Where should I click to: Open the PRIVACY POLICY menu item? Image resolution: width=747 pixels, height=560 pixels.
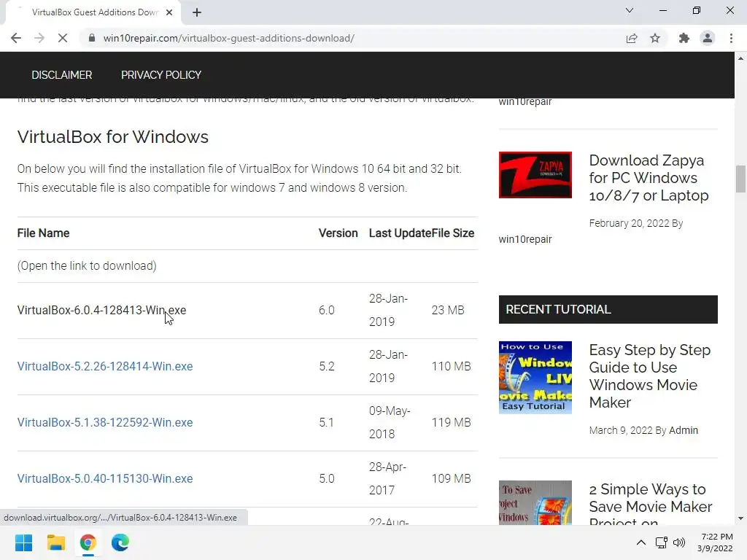coord(161,75)
